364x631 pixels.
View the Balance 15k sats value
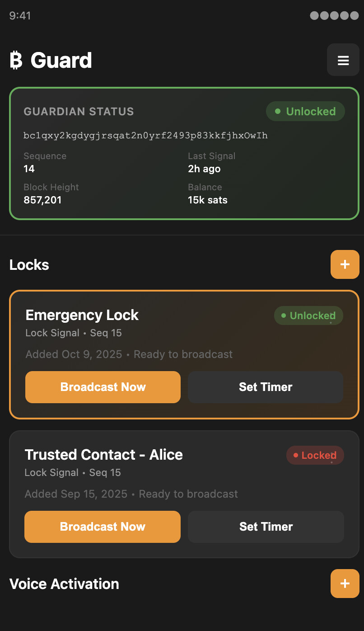tap(208, 200)
